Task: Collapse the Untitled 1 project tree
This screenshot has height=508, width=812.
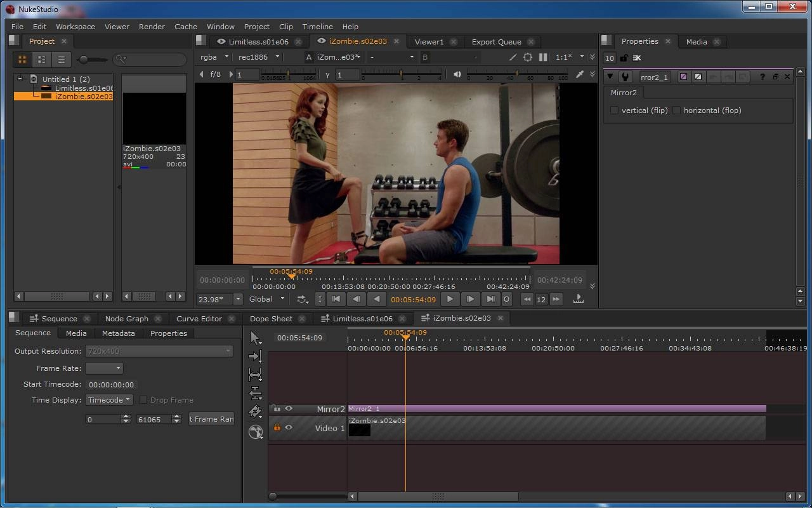Action: point(20,79)
